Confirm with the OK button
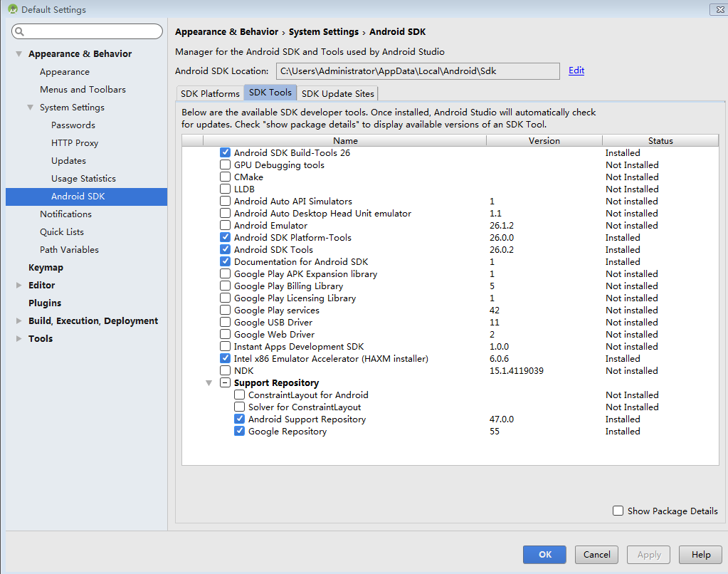 [544, 555]
